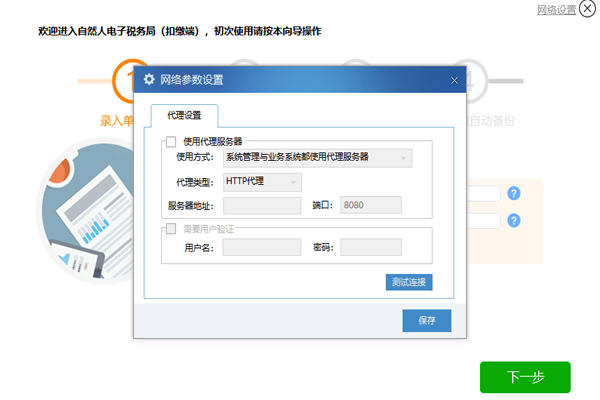Viewport: 600px width, 400px height.
Task: Close the 网络参数设置 dialog with X
Action: point(454,80)
